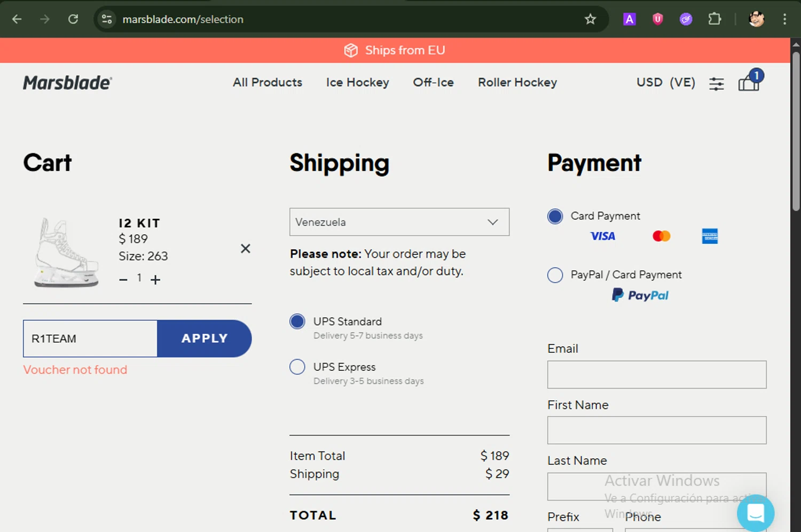The image size is (801, 532).
Task: Open the purple round extension icon
Action: pyautogui.click(x=686, y=19)
